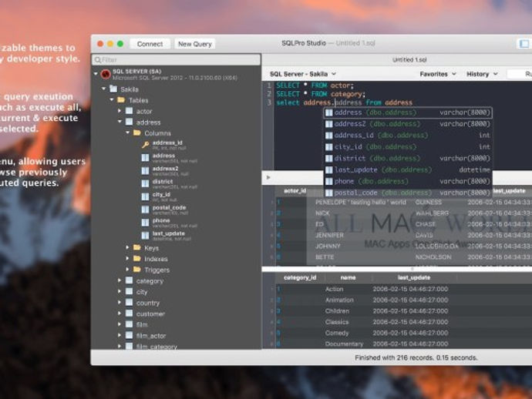This screenshot has width=532, height=399.
Task: Open the History dropdown
Action: coord(482,74)
